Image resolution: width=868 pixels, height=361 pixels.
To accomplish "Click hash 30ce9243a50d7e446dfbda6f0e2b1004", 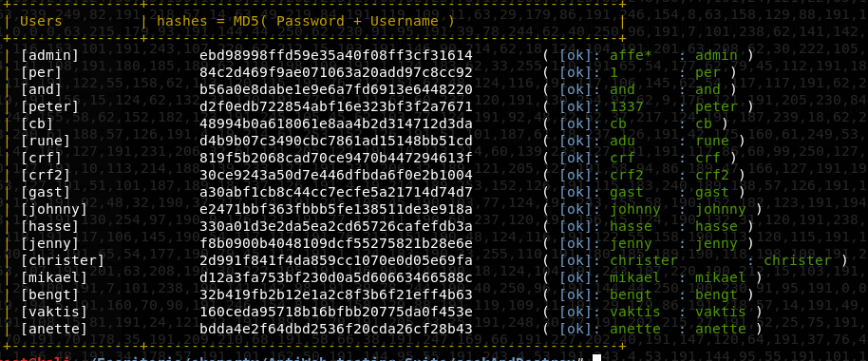I will pos(336,176).
